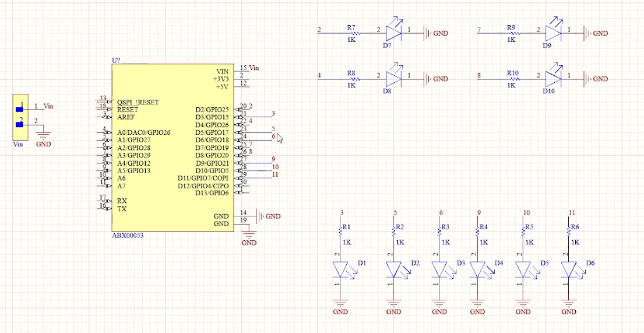Screen dimensions: 644x333
Task: Select net label 2 left of R7
Action: pyautogui.click(x=319, y=30)
